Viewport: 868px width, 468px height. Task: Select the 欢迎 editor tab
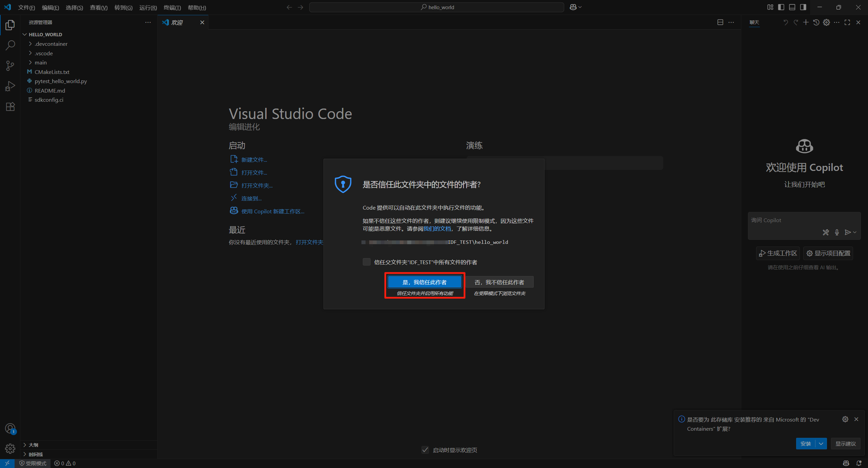click(177, 22)
